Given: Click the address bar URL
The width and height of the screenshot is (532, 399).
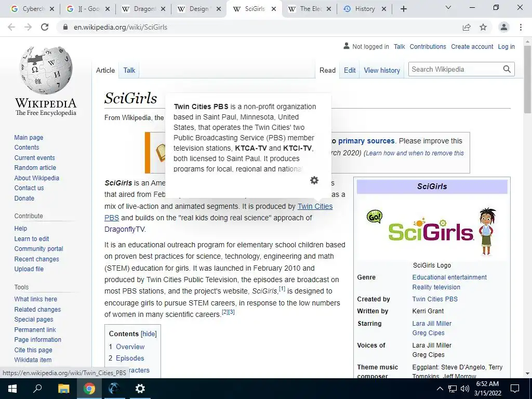Looking at the screenshot, I should [x=121, y=27].
